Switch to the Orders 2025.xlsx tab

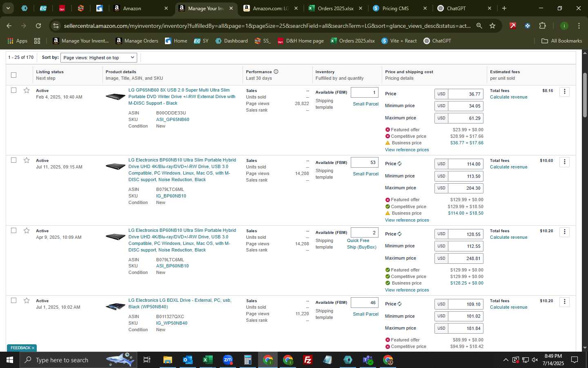tap(336, 8)
